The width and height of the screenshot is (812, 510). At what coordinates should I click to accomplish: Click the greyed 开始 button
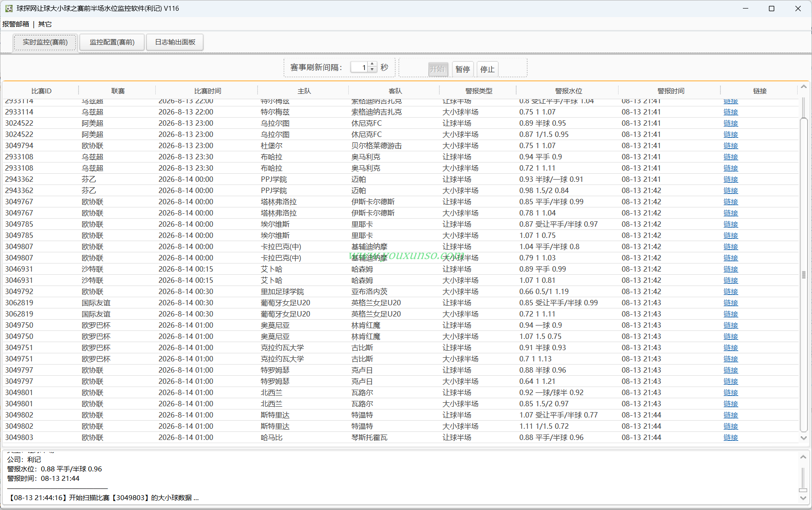point(438,69)
